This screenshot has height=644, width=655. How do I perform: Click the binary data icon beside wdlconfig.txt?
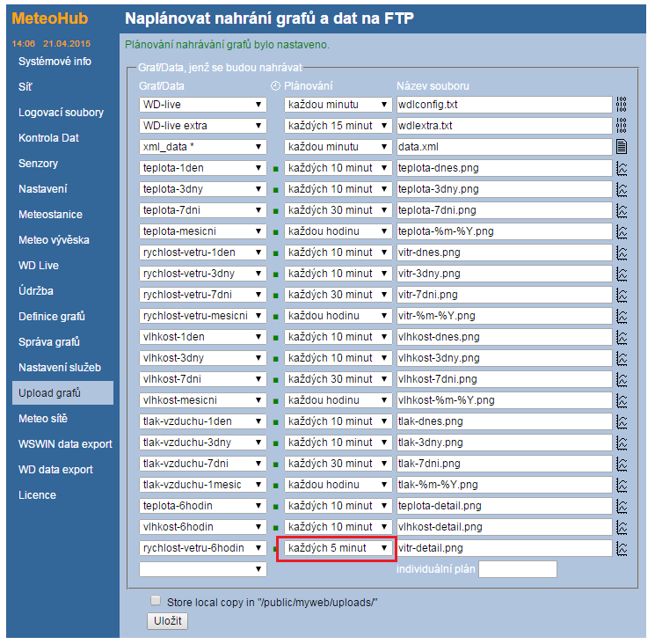point(622,105)
